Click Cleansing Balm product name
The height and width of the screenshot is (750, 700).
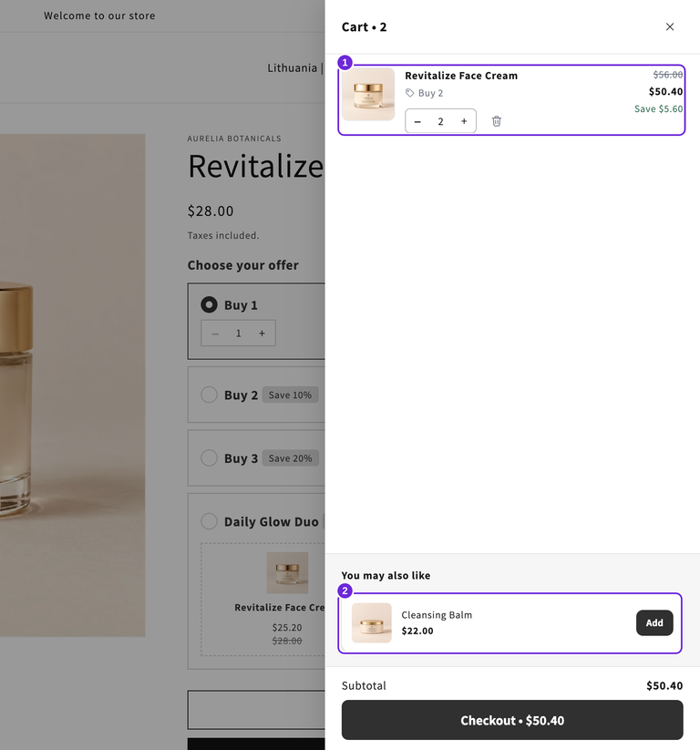tap(437, 614)
